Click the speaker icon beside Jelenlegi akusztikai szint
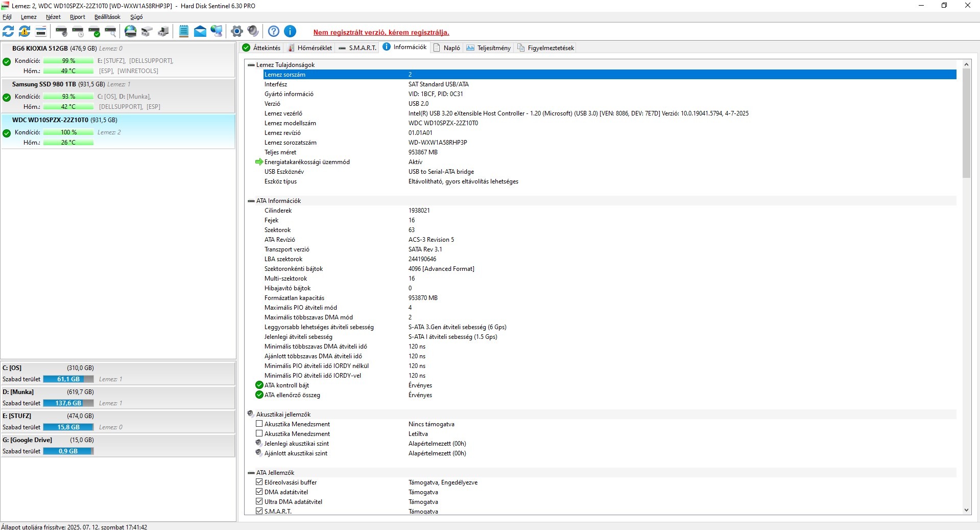 tap(259, 444)
